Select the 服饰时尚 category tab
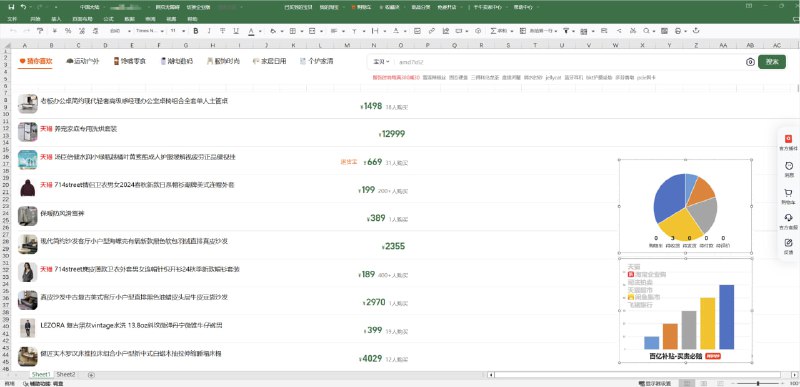The height and width of the screenshot is (387, 800). click(223, 62)
